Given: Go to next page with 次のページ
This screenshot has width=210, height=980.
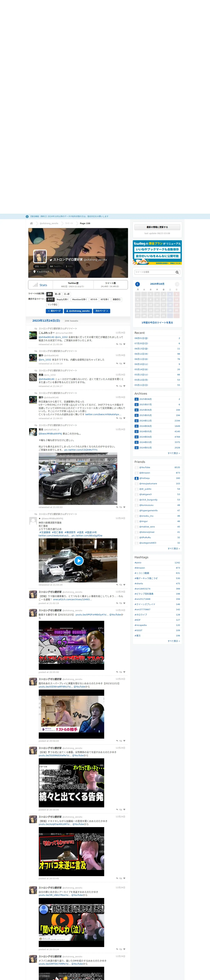Looking at the screenshot, I should point(102,311).
